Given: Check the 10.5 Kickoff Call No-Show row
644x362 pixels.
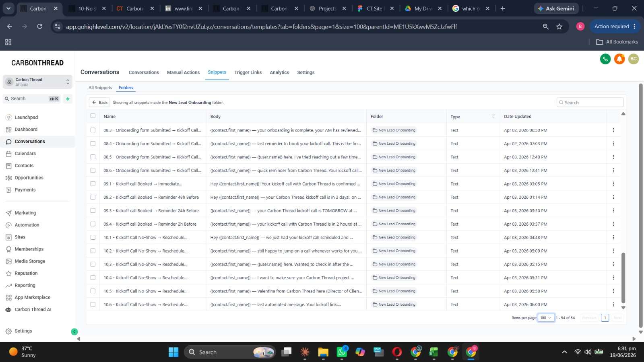Looking at the screenshot, I should coord(93,291).
